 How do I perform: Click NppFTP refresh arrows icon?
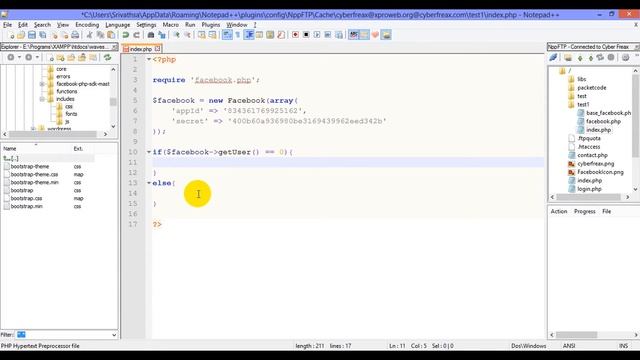(x=600, y=58)
